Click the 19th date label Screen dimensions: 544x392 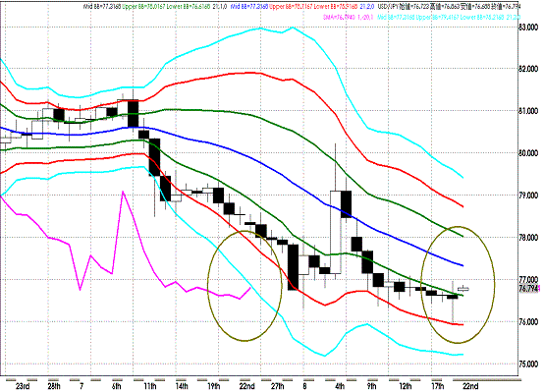click(x=214, y=386)
